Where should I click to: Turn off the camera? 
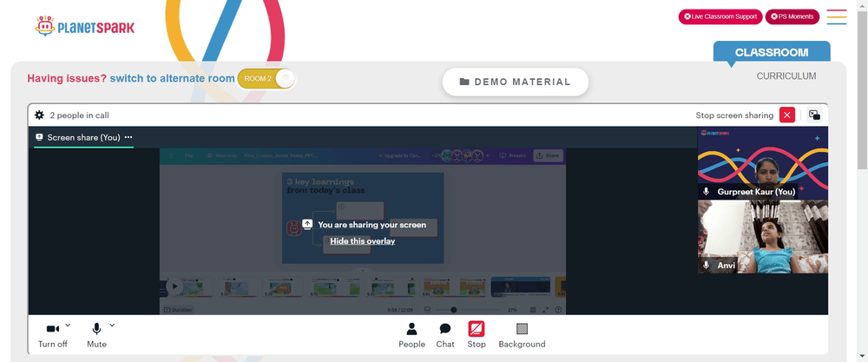[53, 335]
